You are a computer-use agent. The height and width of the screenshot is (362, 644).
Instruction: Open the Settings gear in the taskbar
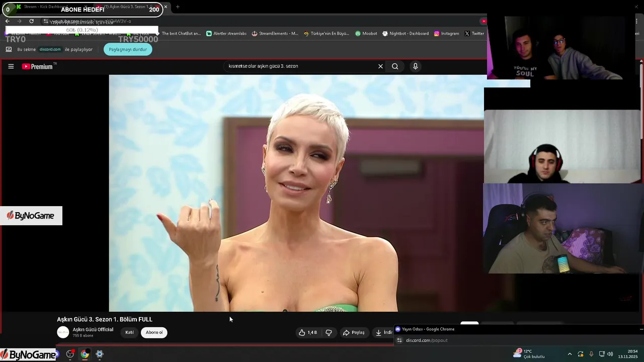pos(100,354)
